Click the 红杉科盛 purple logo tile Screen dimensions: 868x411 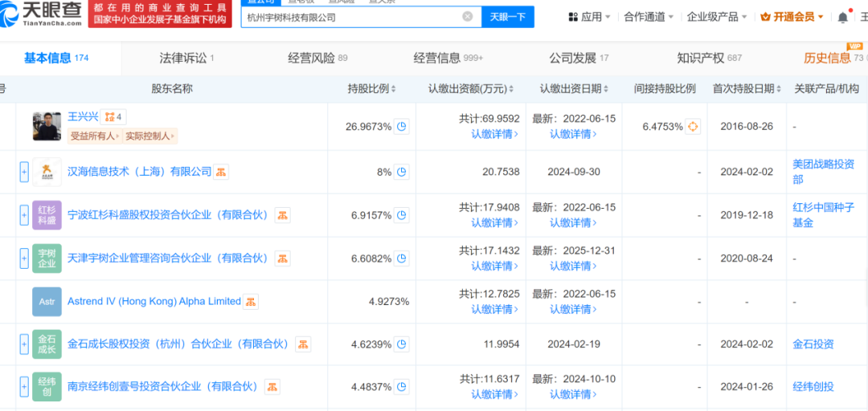(x=47, y=215)
